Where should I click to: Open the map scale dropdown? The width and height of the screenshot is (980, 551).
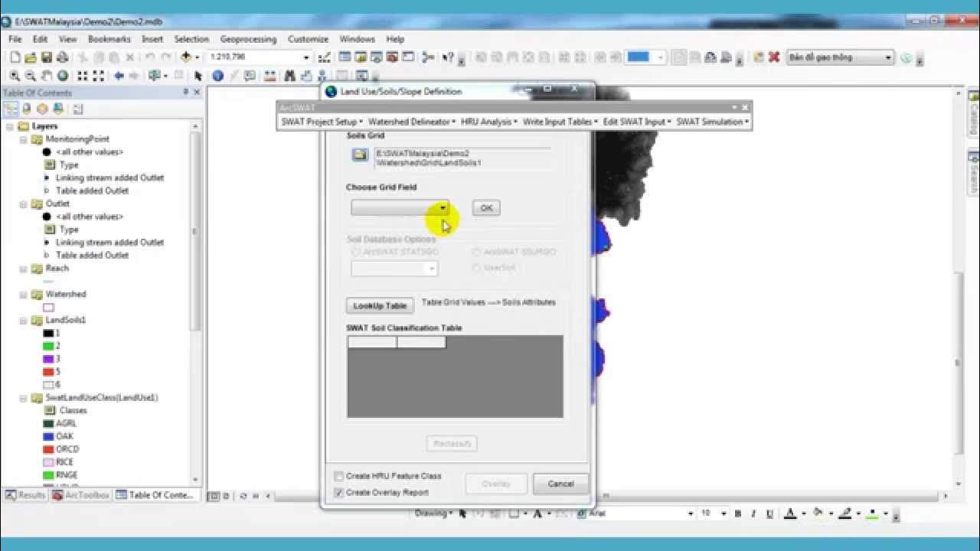point(306,57)
